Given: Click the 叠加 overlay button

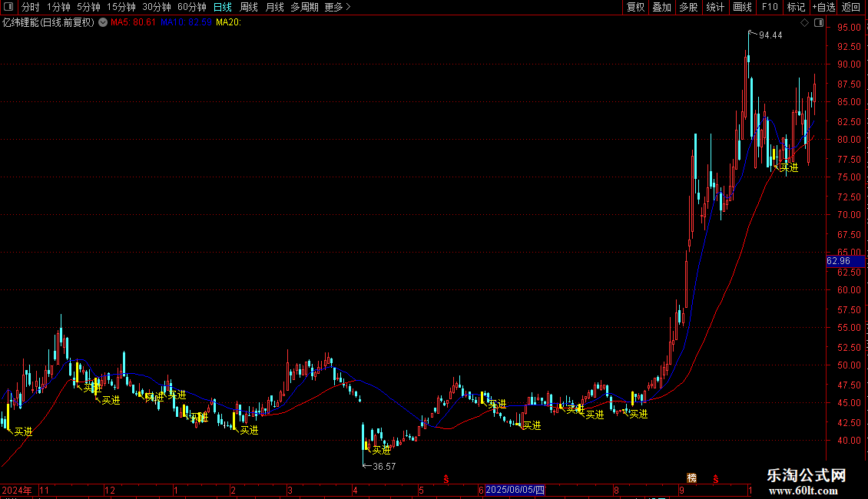Looking at the screenshot, I should 662,7.
